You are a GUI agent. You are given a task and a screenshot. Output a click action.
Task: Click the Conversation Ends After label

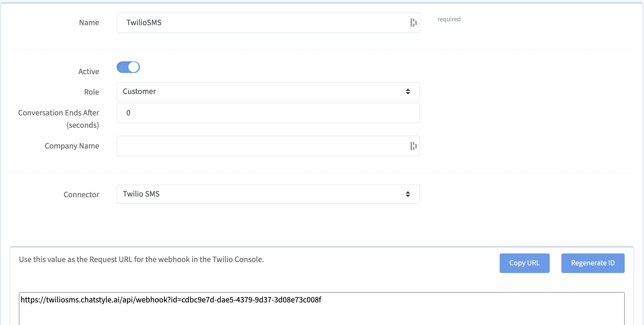click(x=59, y=119)
